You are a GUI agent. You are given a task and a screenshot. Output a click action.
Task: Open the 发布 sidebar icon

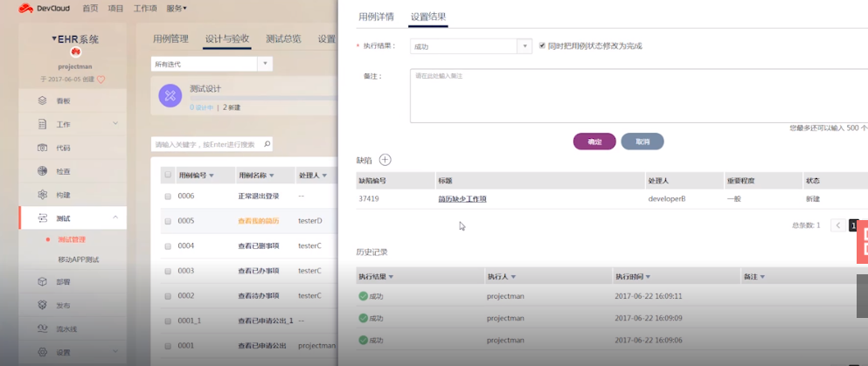(x=42, y=305)
